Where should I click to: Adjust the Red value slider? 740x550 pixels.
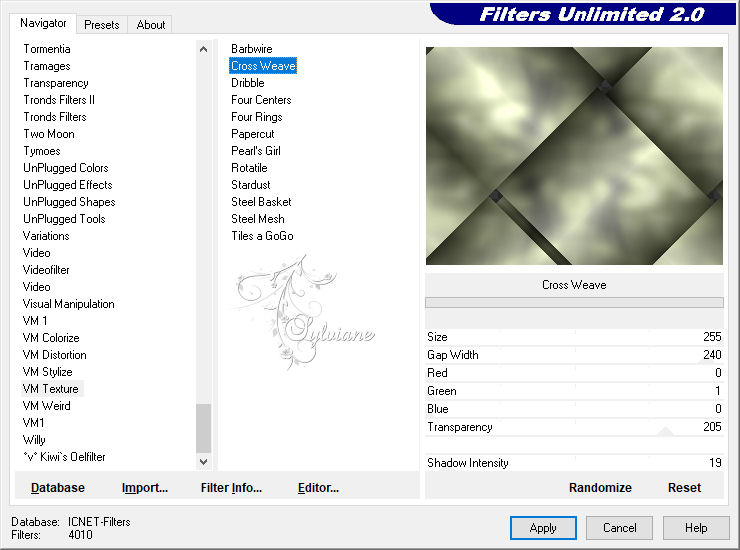pyautogui.click(x=574, y=373)
